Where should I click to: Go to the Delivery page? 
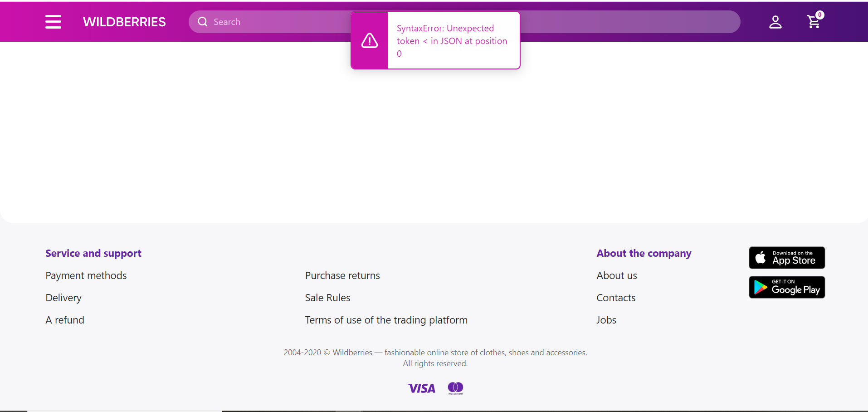click(x=63, y=298)
